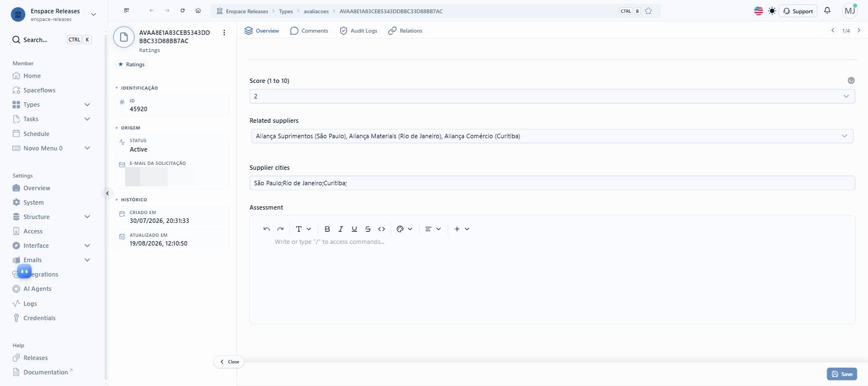Switch to the Comments tab
The image size is (868, 386).
pyautogui.click(x=309, y=31)
